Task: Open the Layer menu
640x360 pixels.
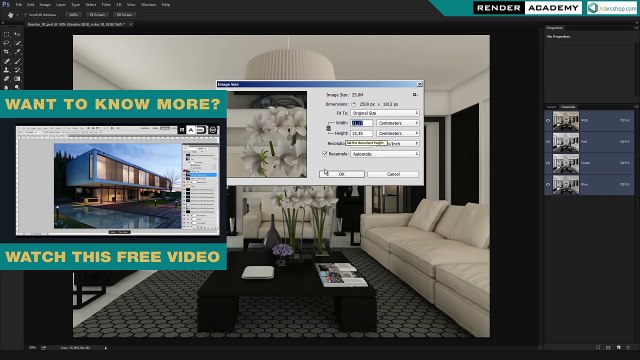Action: tap(61, 4)
